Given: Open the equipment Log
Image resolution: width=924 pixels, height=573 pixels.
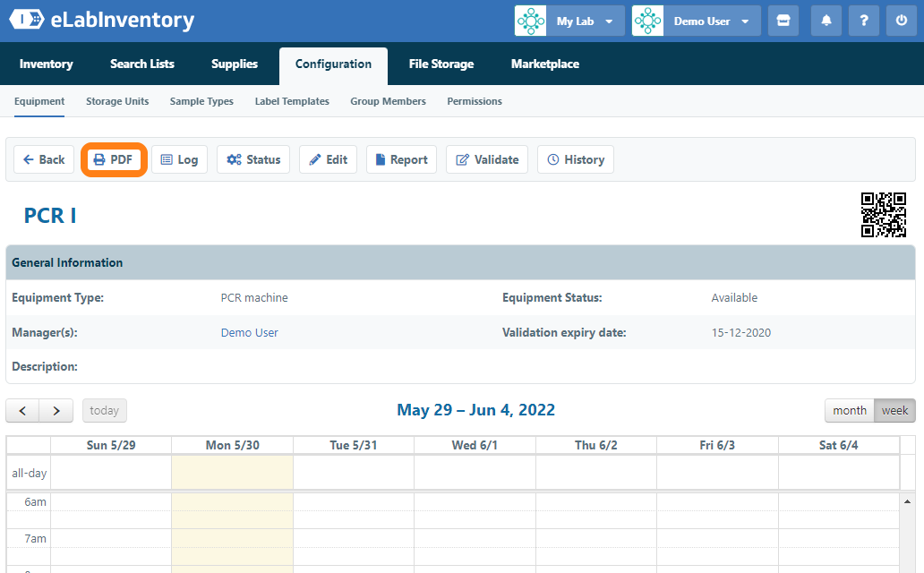Looking at the screenshot, I should [x=179, y=159].
